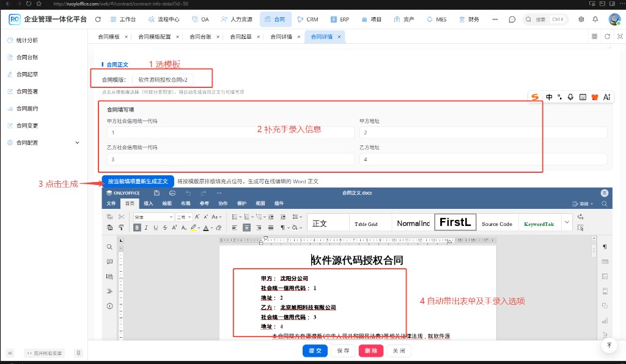Increase paragraph indent

point(283,216)
